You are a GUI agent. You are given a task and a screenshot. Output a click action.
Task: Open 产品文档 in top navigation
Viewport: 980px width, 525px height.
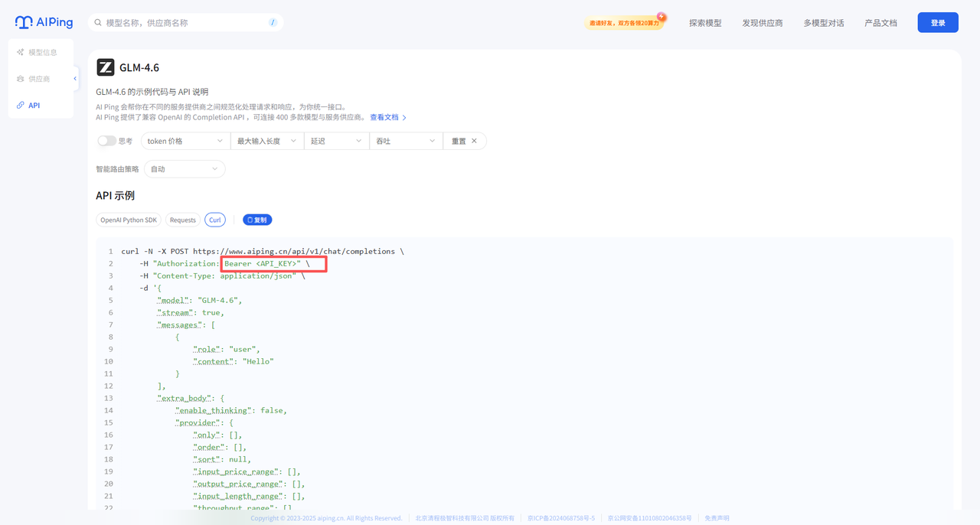[x=880, y=23]
